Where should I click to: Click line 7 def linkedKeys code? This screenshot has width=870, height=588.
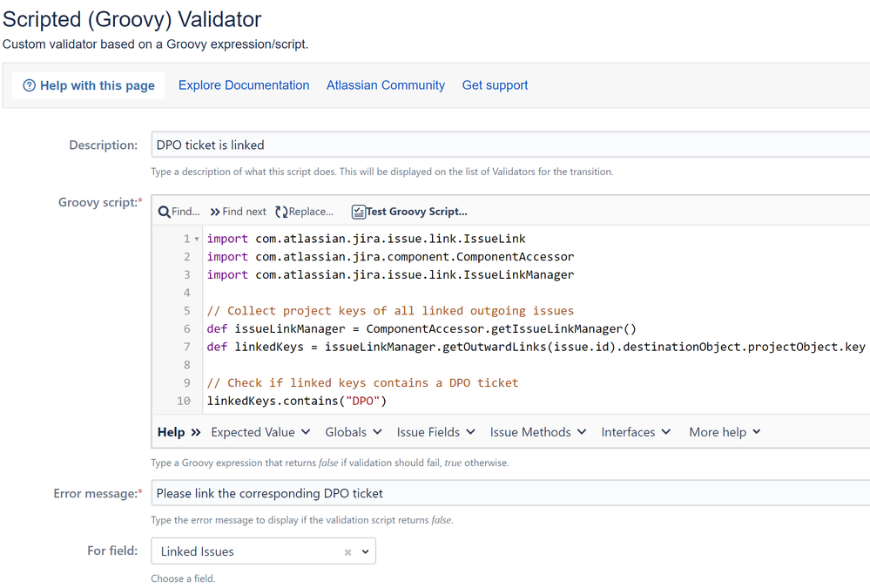point(536,347)
